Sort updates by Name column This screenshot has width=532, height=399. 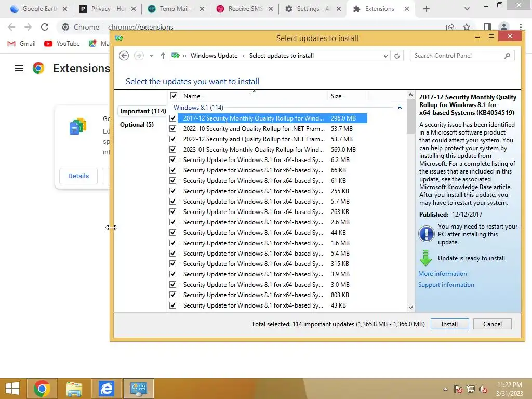[x=192, y=96]
